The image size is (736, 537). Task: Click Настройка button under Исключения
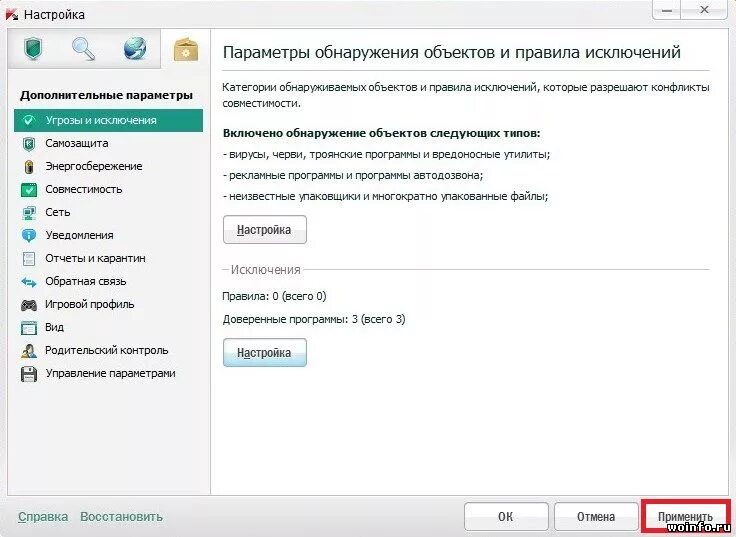pyautogui.click(x=265, y=353)
